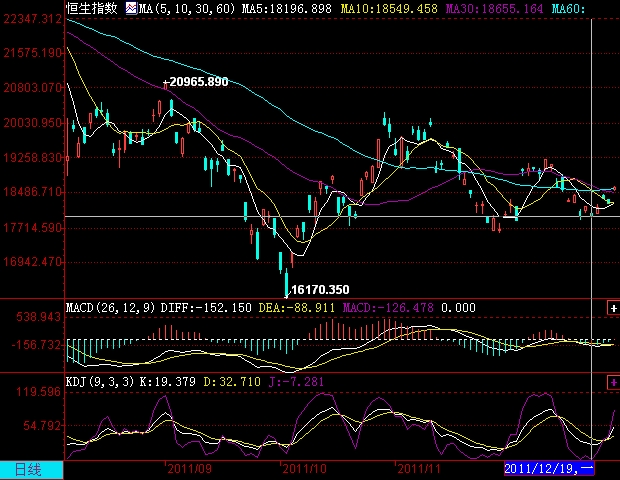Click the 恒生指数 index title
The height and width of the screenshot is (480, 620).
92,8
